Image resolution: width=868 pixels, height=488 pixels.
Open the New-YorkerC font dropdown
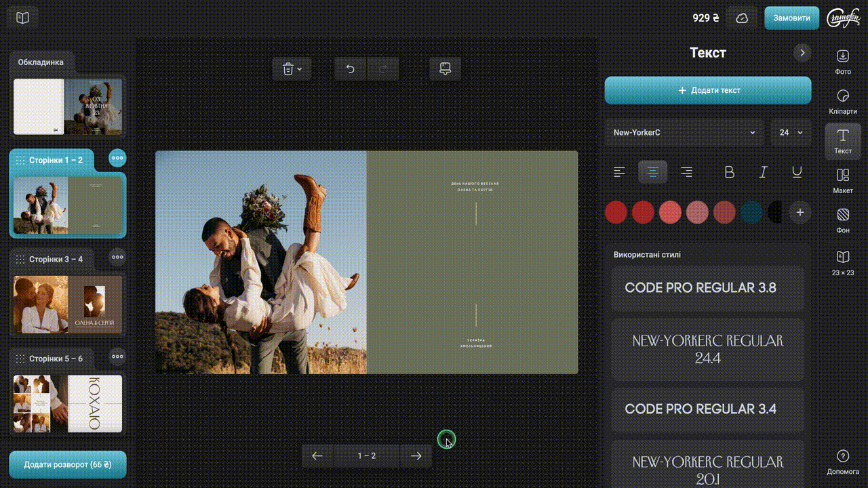[x=684, y=133]
